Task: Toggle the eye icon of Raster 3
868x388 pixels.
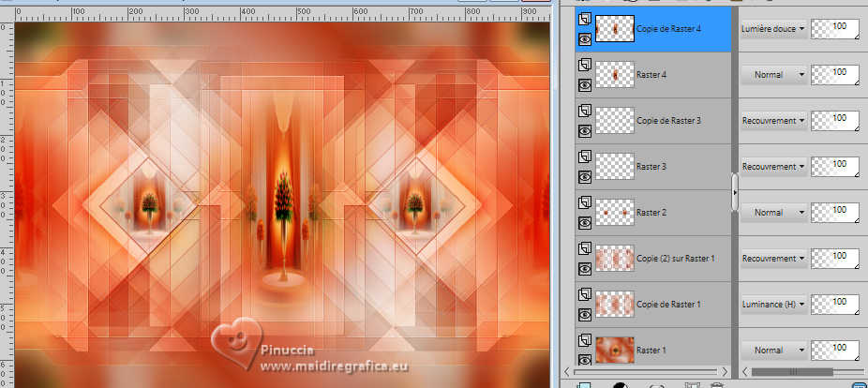Action: 585,177
